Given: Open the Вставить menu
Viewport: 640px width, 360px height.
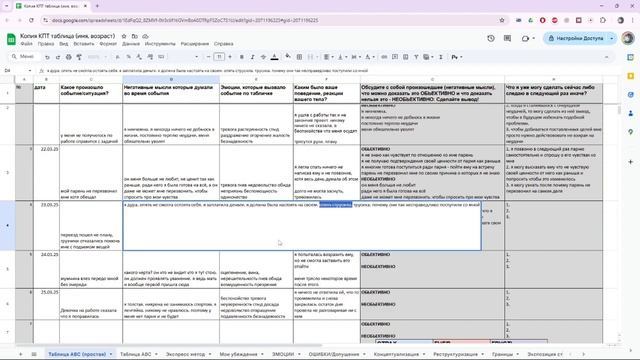Looking at the screenshot, I should click(x=84, y=44).
